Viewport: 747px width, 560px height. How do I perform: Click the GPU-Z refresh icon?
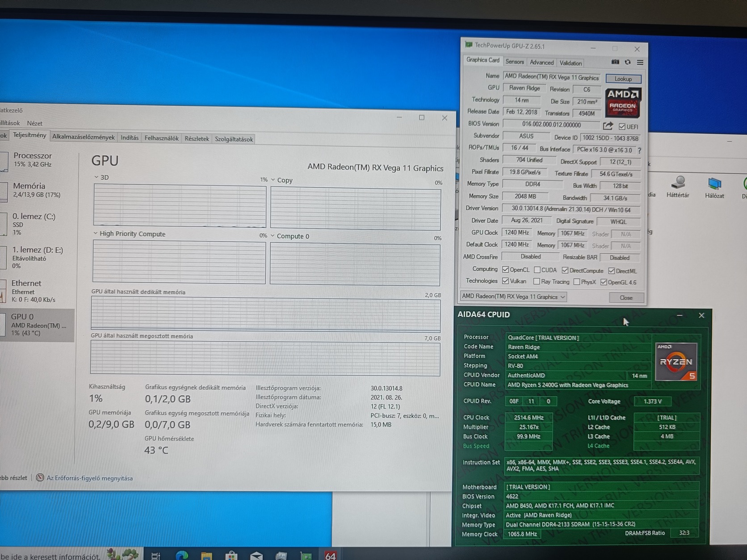pyautogui.click(x=628, y=62)
